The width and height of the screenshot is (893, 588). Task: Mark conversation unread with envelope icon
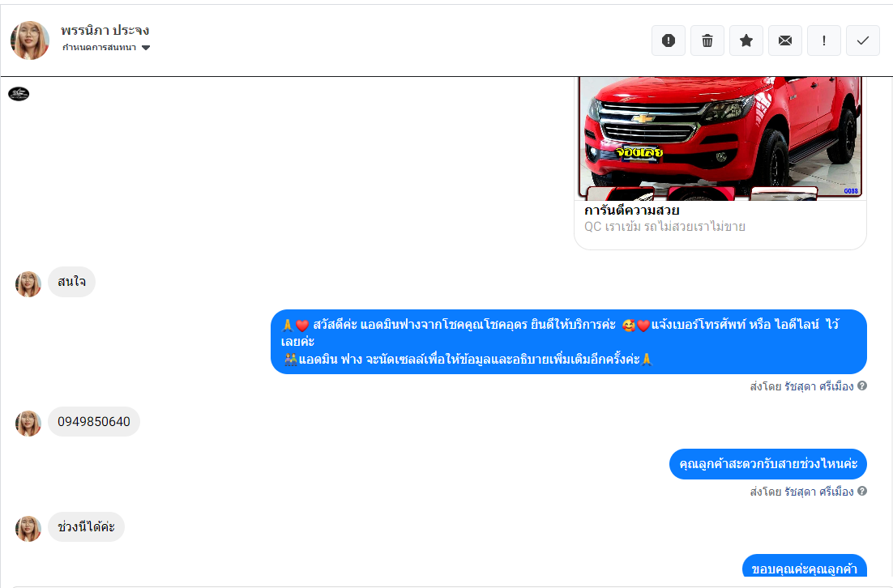click(784, 40)
